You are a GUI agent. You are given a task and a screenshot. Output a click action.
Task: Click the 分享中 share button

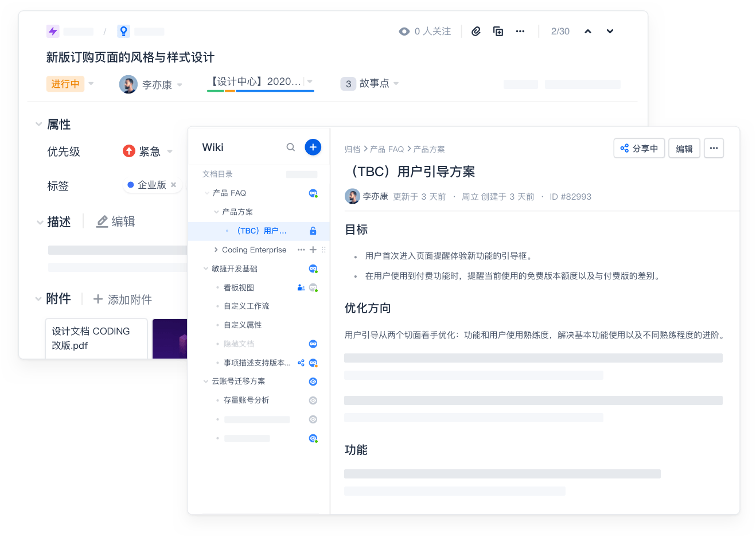pyautogui.click(x=639, y=149)
